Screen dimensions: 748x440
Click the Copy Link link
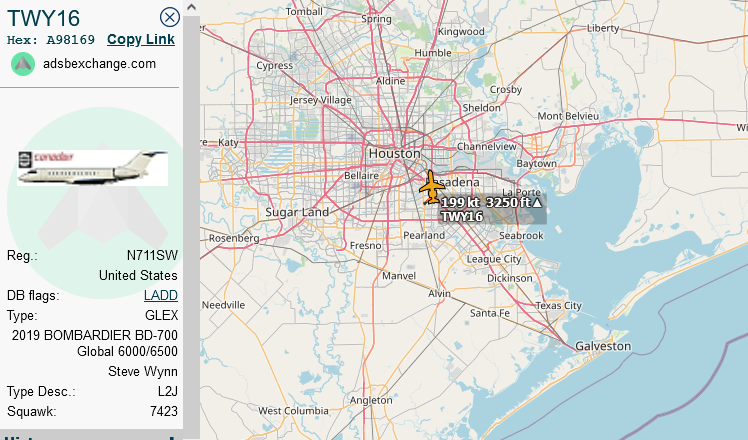point(141,40)
